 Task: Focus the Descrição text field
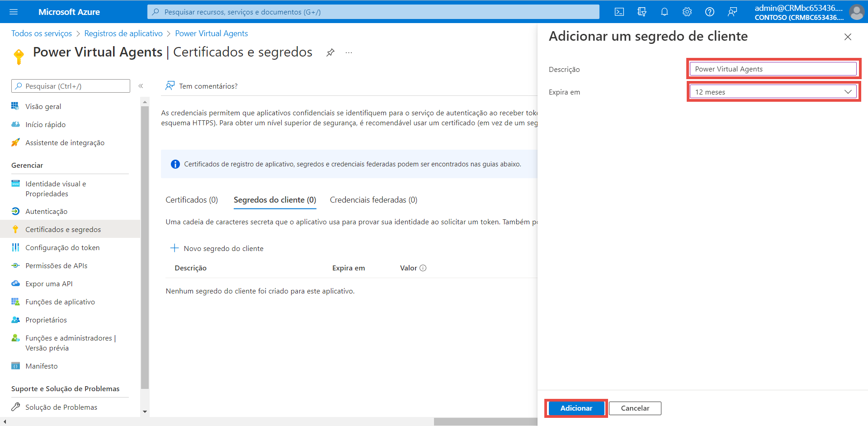tap(773, 69)
